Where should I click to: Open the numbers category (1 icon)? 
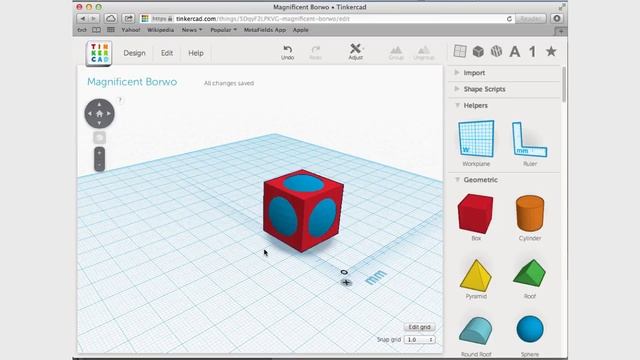pyautogui.click(x=532, y=51)
